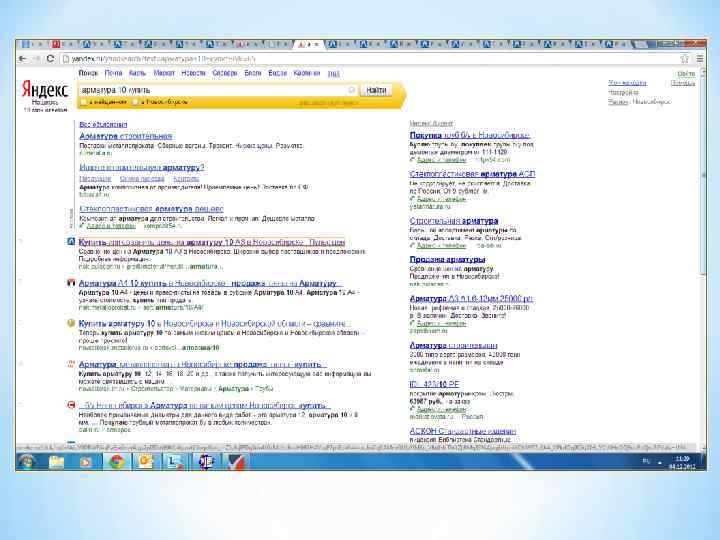720x540 pixels.
Task: Click 'Настройка' under Мои находки
Action: [x=623, y=92]
